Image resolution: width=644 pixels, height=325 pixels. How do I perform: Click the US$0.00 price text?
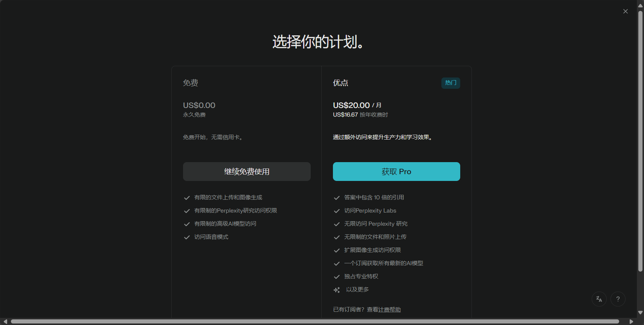point(199,105)
